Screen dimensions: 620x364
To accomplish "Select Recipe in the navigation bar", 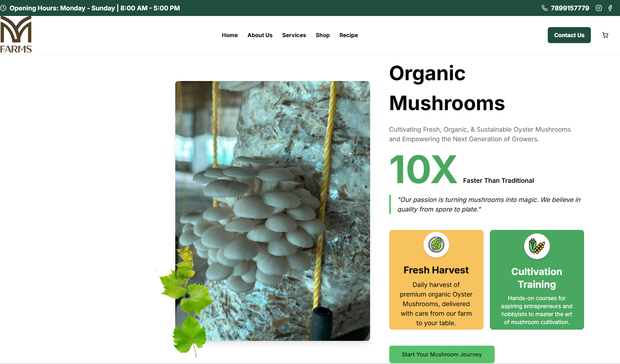I will (349, 35).
